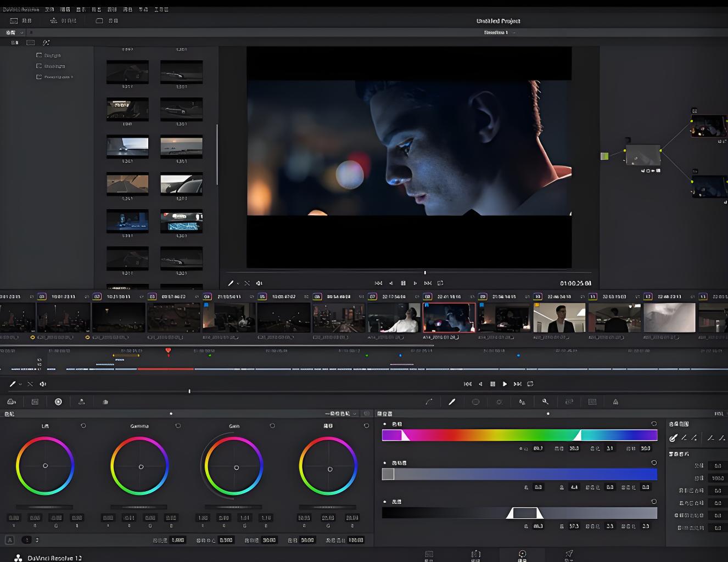Open the viewer pen tool dropdown arrow

238,284
